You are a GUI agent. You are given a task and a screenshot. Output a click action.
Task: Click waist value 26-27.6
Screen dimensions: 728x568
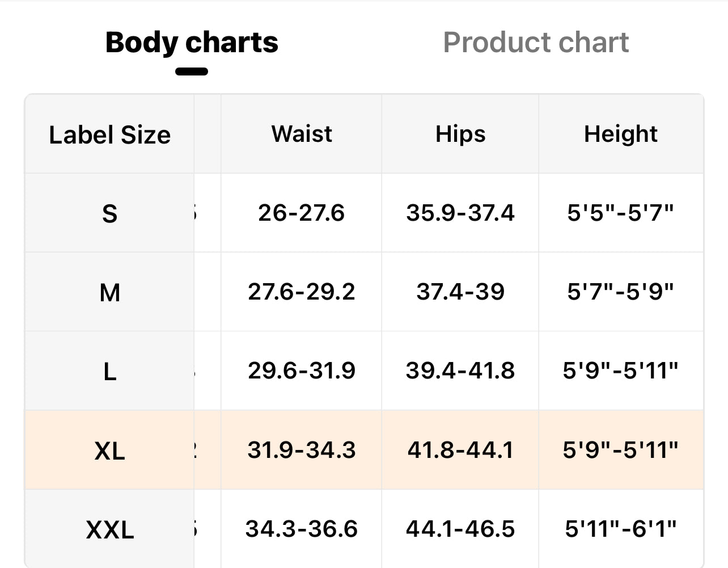pos(301,213)
